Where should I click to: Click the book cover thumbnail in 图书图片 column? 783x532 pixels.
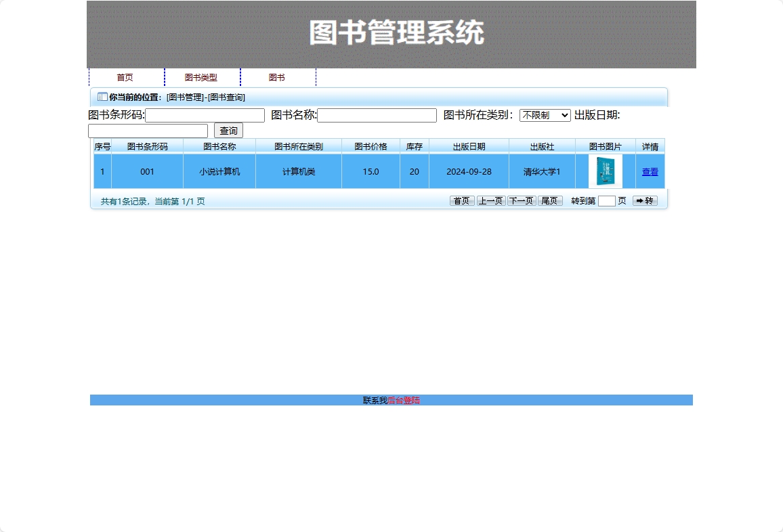(x=605, y=171)
